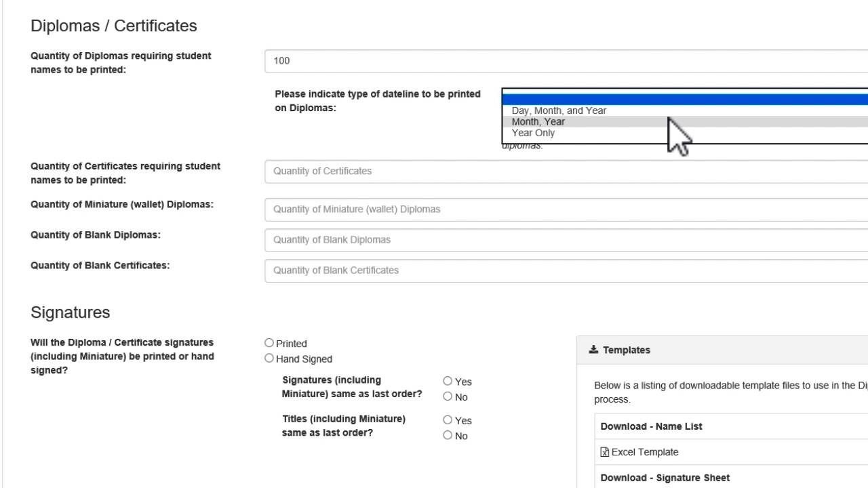Click the Excel file icon

pos(605,452)
